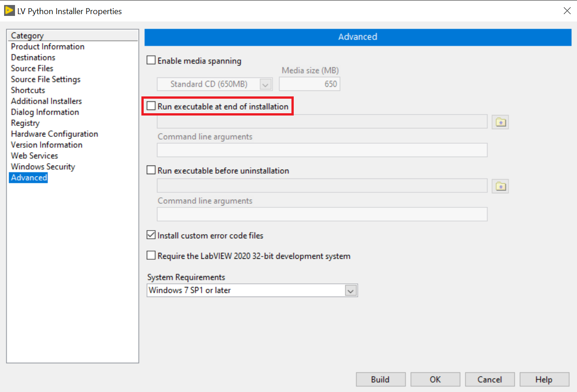The width and height of the screenshot is (577, 392).
Task: Select the Registry category
Action: 25,123
